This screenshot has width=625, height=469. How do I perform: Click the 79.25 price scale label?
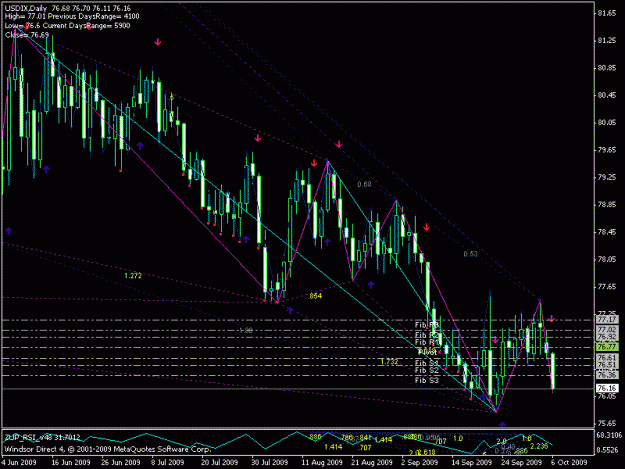(607, 177)
